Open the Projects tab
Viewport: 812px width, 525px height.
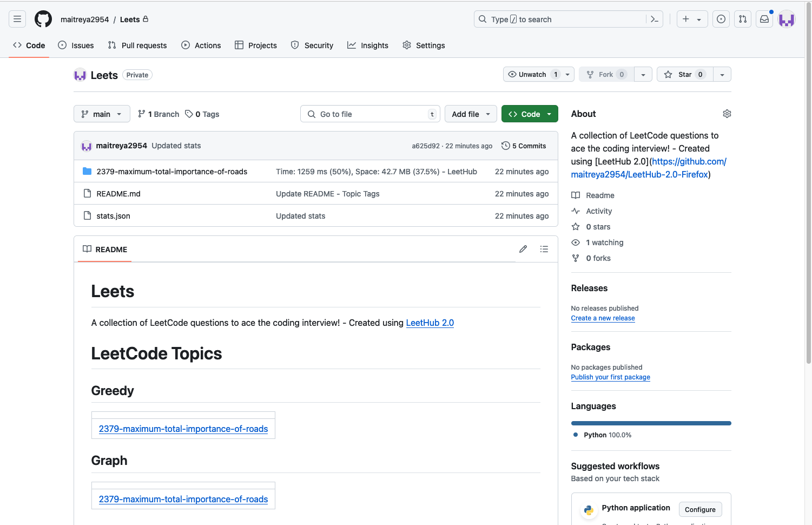[x=256, y=45]
